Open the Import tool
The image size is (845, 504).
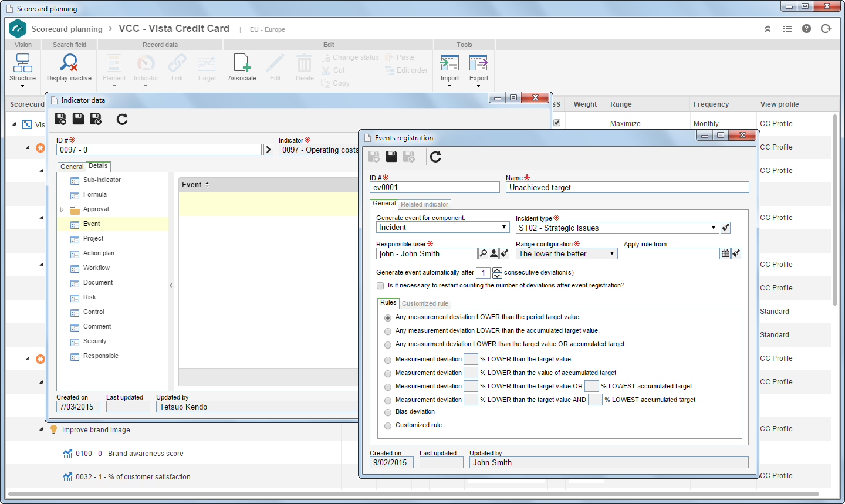click(449, 63)
